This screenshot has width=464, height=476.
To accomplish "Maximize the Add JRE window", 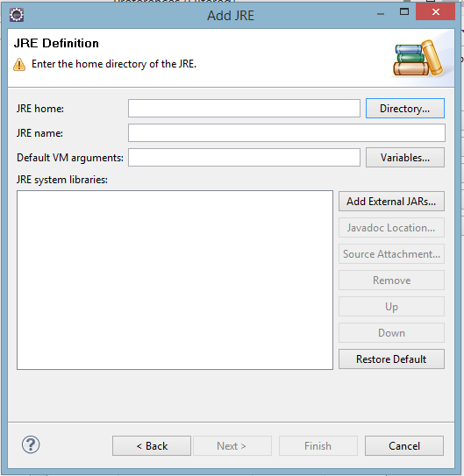I will click(x=404, y=11).
